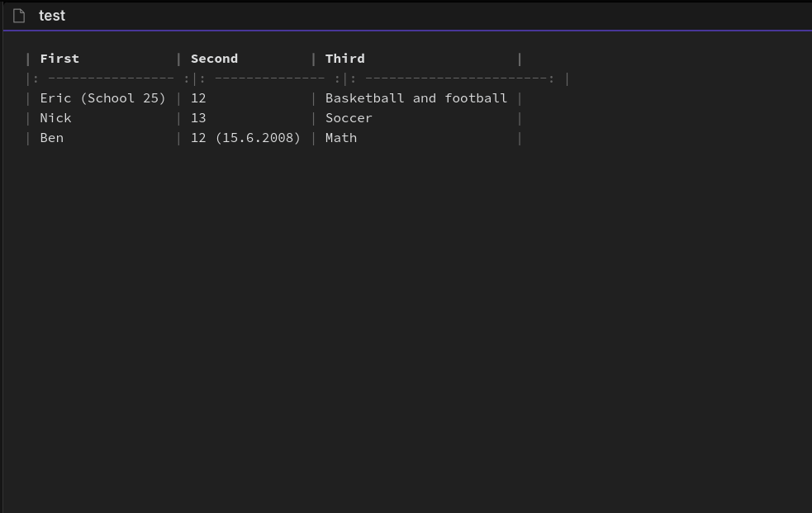This screenshot has width=812, height=513.
Task: Select the word 'Soccer' in Nick's row
Action: (x=349, y=117)
